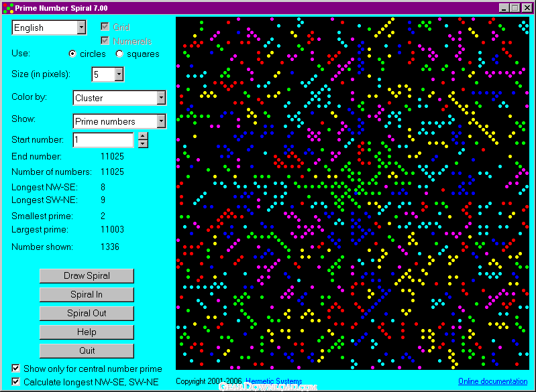Open the Hermetic Systems link
This screenshot has height=392, width=536.
click(x=274, y=381)
